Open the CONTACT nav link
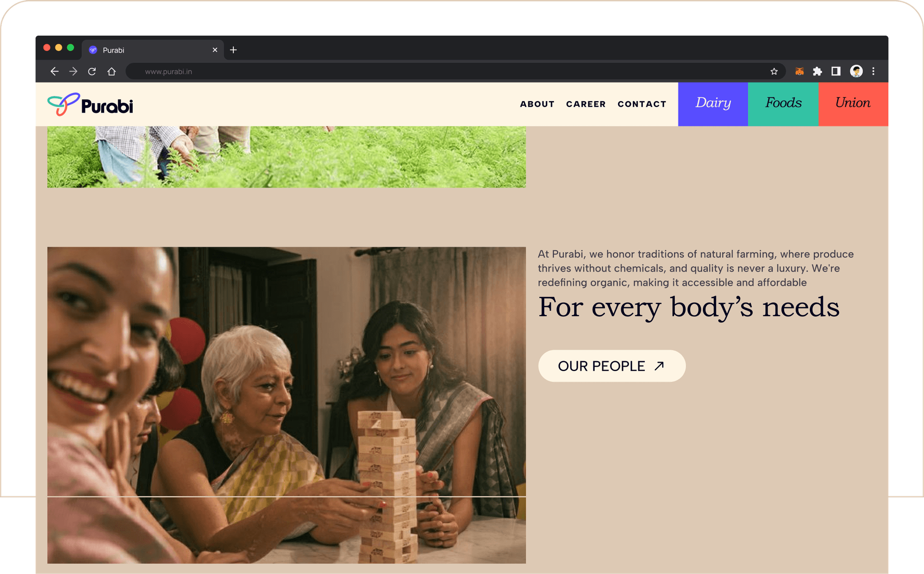 point(642,104)
